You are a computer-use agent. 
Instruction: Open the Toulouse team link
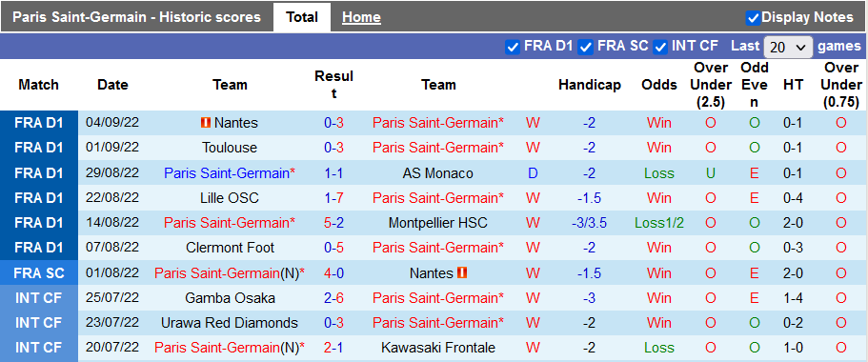point(230,148)
